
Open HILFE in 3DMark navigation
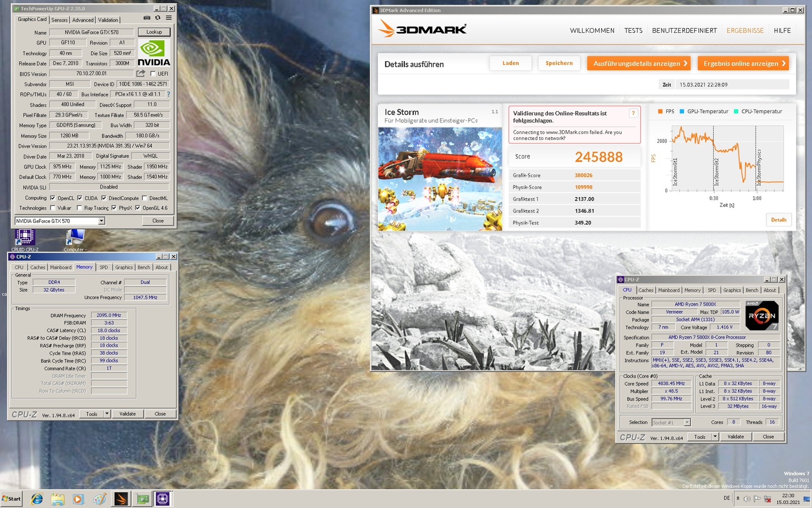pos(782,31)
